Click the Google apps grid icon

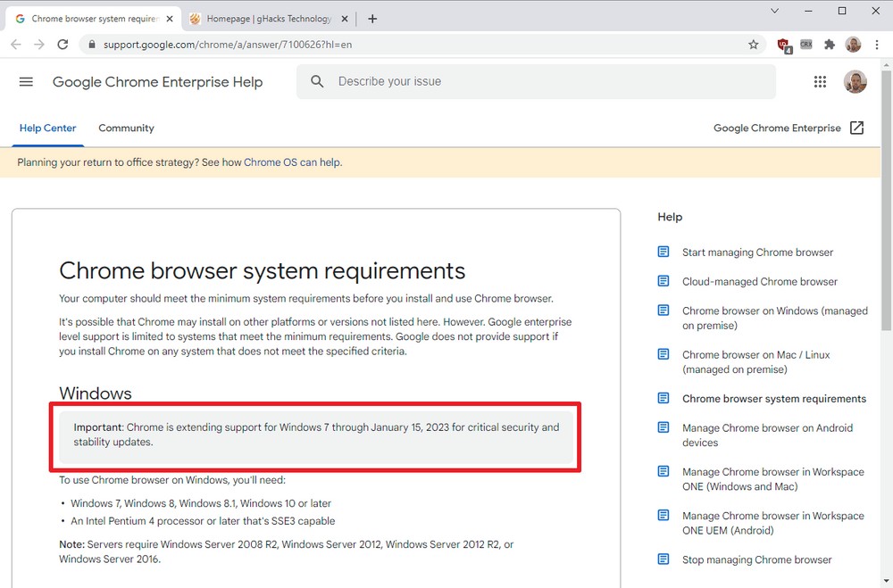click(820, 82)
